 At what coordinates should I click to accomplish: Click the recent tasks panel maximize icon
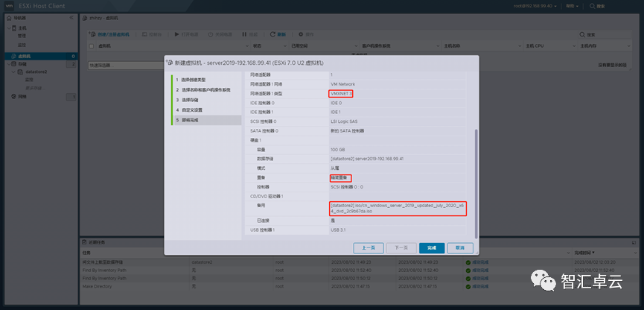pyautogui.click(x=634, y=243)
